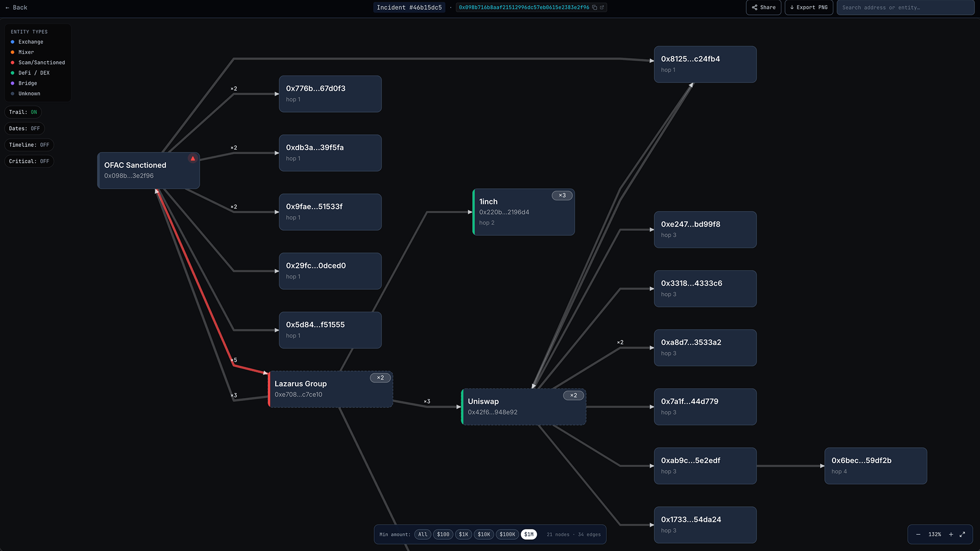Click warning triangle on OFAC Sanctioned node

[x=192, y=159]
